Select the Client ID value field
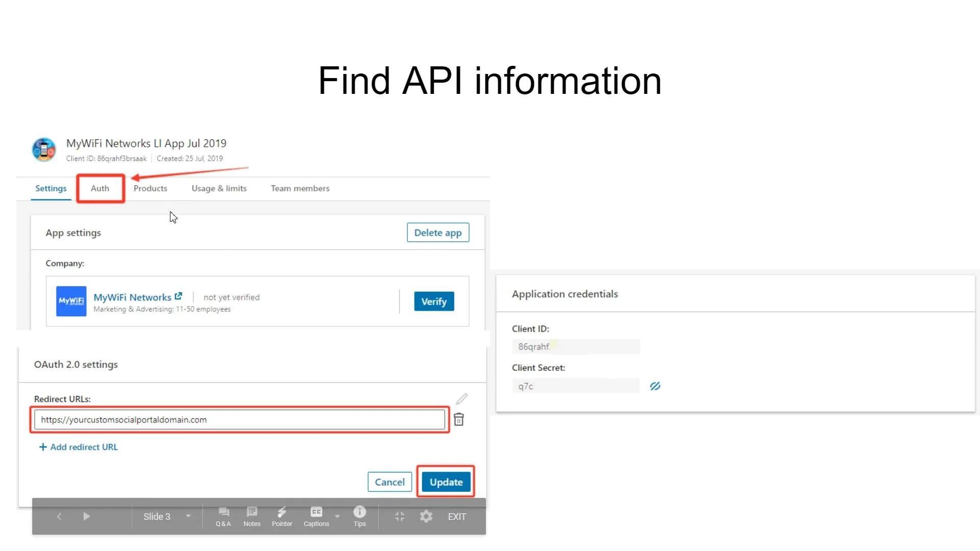This screenshot has width=980, height=551. coord(576,346)
